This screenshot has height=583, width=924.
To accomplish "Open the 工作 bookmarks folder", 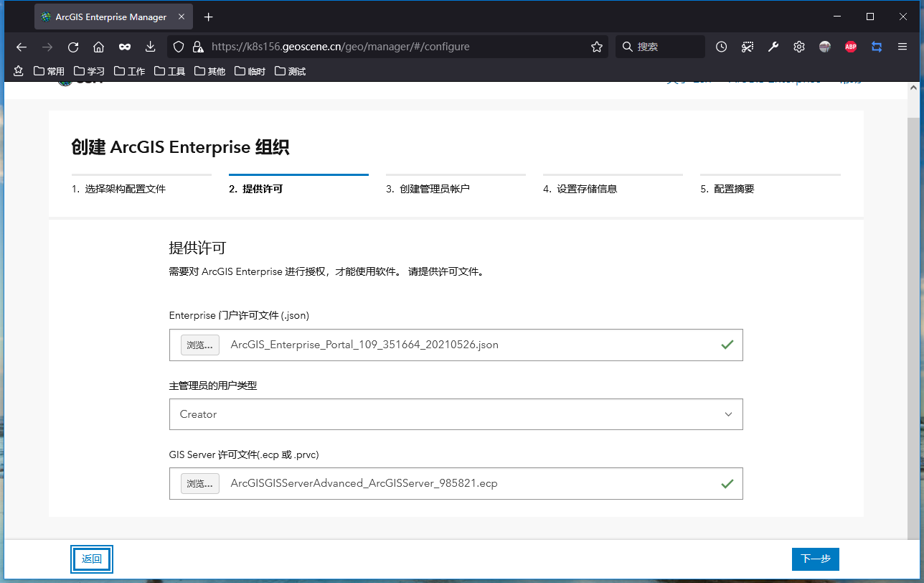I will click(129, 71).
